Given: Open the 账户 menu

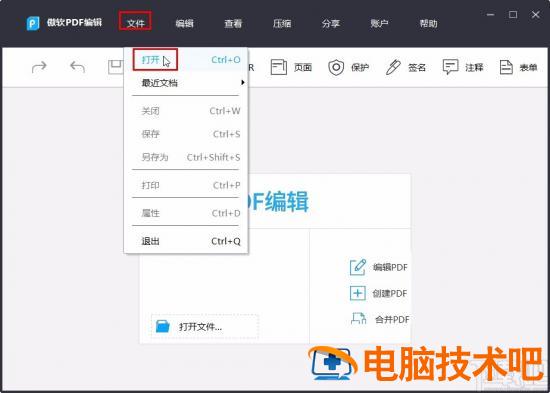Looking at the screenshot, I should [x=379, y=24].
